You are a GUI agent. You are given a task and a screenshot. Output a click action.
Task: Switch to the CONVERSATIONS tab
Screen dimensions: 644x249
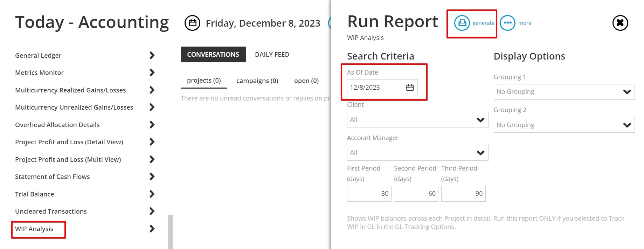pos(213,55)
